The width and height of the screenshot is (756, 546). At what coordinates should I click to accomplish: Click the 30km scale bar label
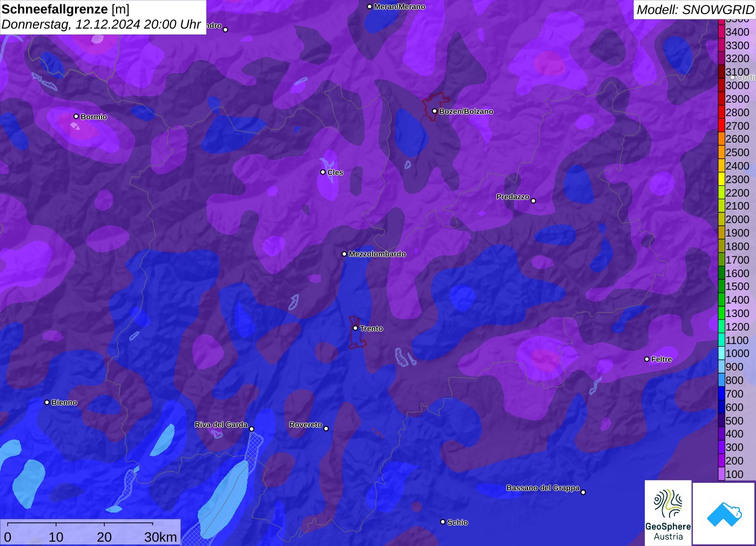tap(160, 537)
